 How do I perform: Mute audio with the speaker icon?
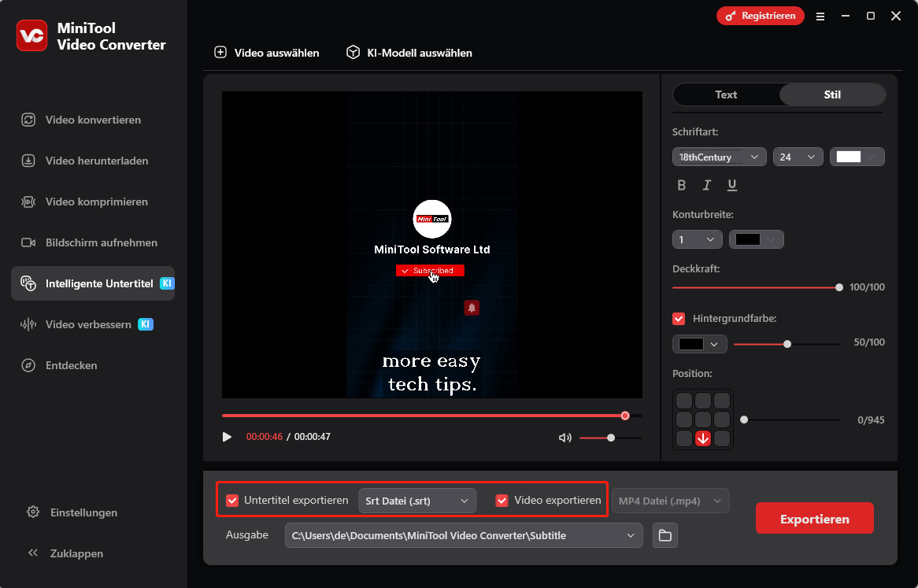pos(565,438)
